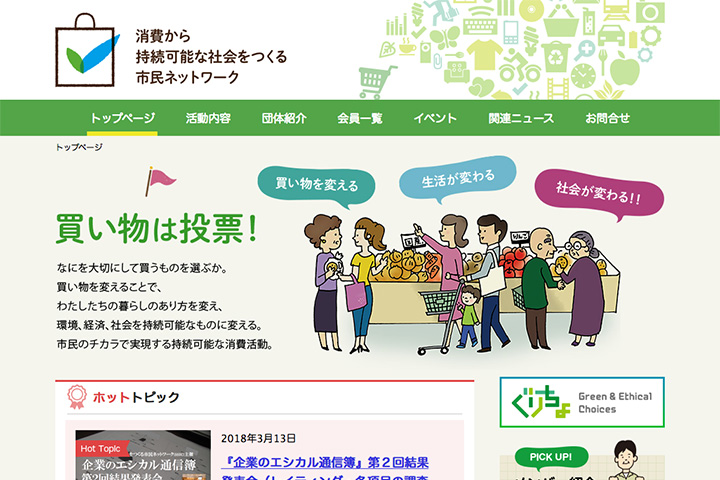Select 会員一覧 from the navigation

point(360,119)
